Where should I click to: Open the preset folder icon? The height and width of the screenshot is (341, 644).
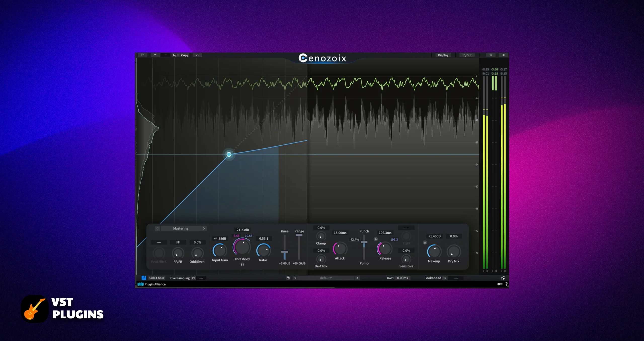143,55
